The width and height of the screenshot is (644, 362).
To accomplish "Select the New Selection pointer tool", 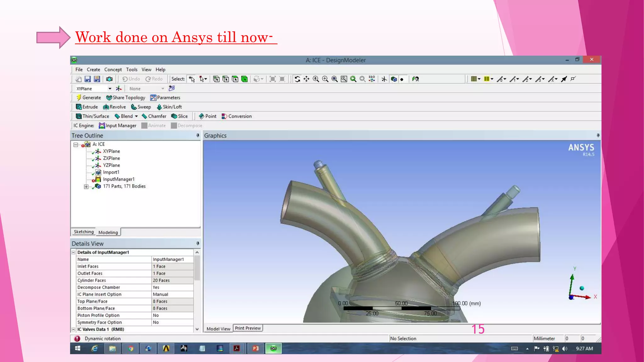I will pyautogui.click(x=192, y=79).
